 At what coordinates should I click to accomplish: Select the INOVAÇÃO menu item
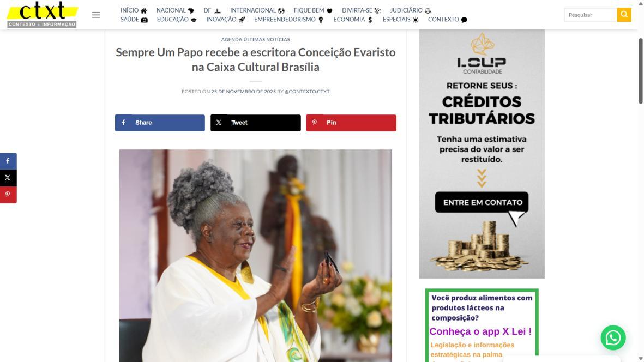(x=226, y=19)
